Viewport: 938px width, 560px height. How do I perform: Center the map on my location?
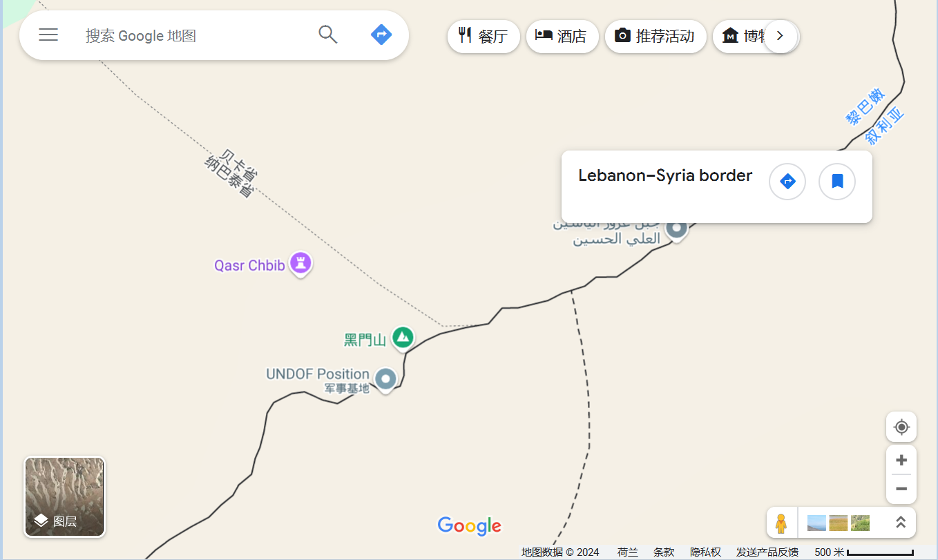tap(901, 427)
